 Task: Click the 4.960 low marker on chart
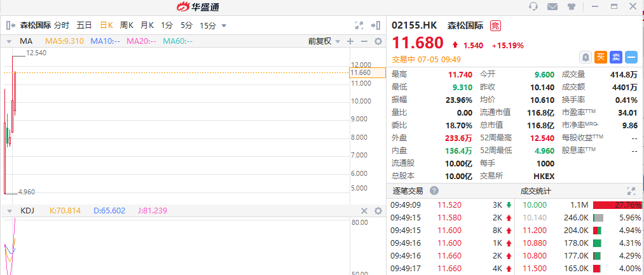[27, 192]
